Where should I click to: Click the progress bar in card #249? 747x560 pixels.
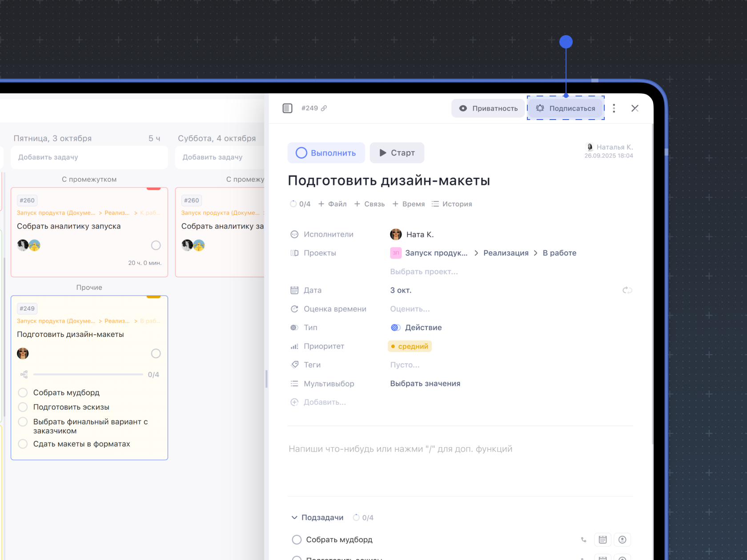[x=88, y=375]
